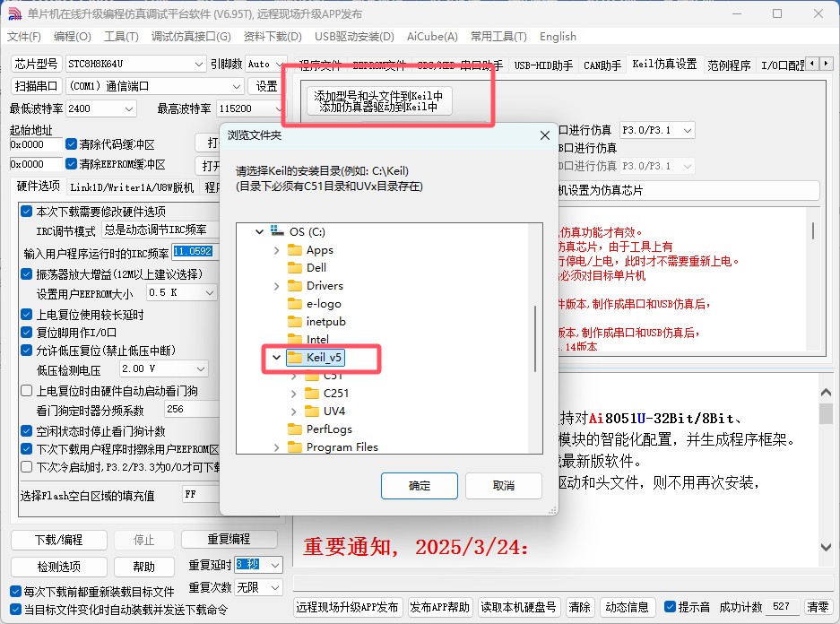Expand the C251 folder node

[x=293, y=394]
